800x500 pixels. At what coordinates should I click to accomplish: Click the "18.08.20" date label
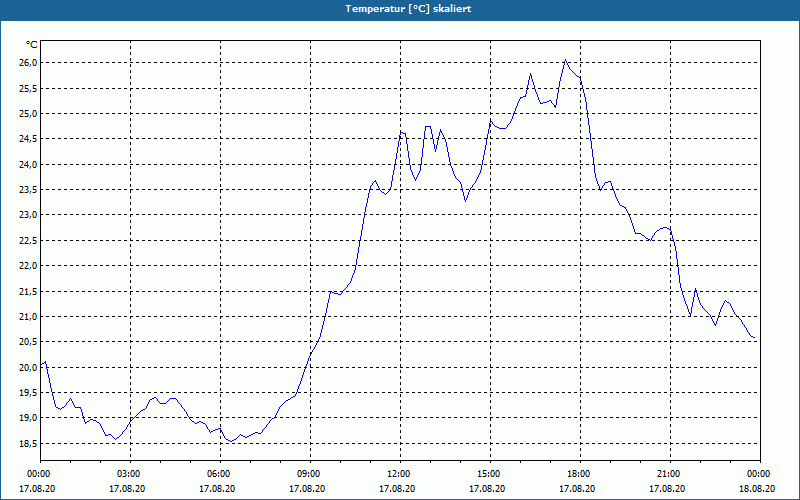tap(757, 488)
